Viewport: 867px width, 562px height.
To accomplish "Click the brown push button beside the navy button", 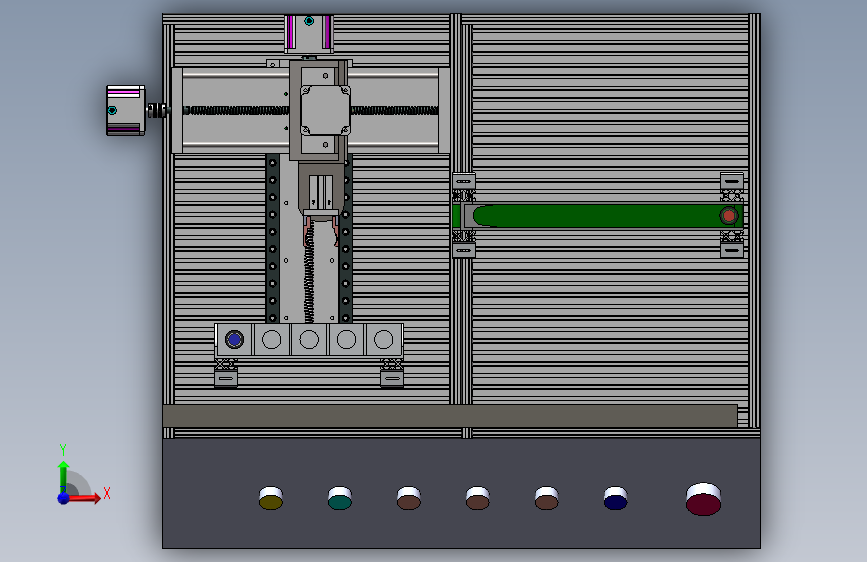I will pyautogui.click(x=546, y=498).
